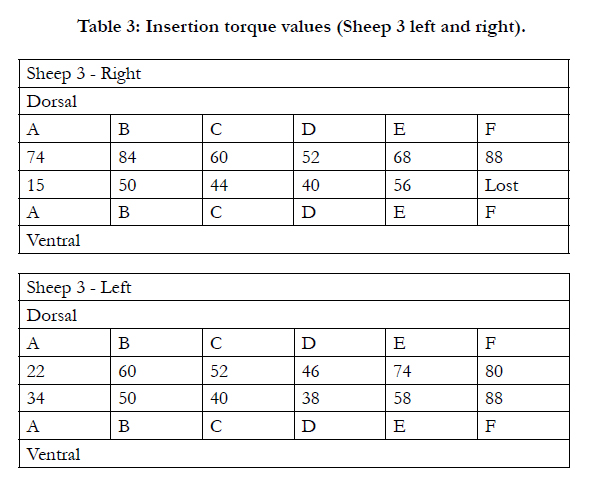Click the Table 3 caption title
Image resolution: width=589 pixels, height=490 pixels.
[x=301, y=27]
